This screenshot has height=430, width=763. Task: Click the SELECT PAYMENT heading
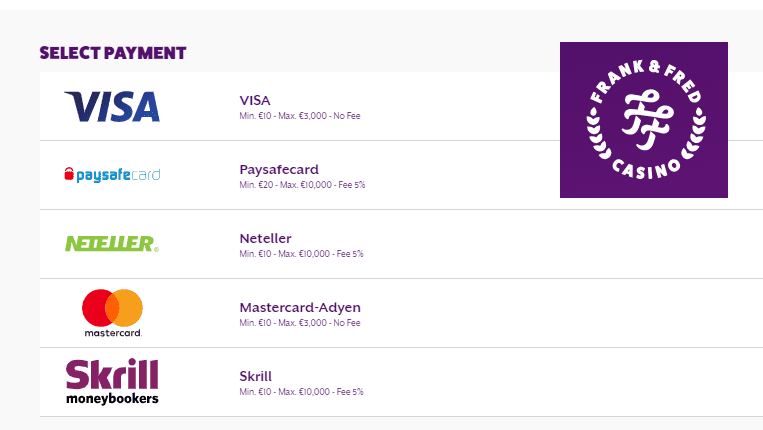(x=113, y=53)
